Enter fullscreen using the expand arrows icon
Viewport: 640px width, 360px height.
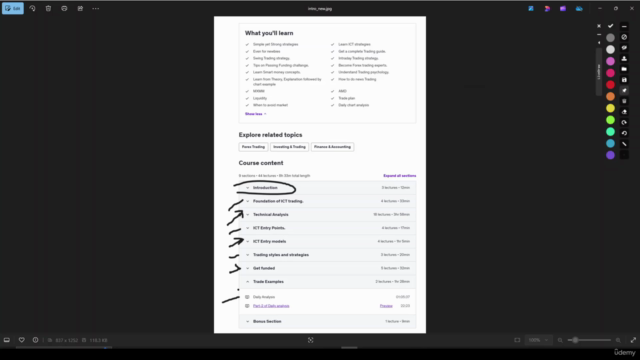tap(633, 340)
